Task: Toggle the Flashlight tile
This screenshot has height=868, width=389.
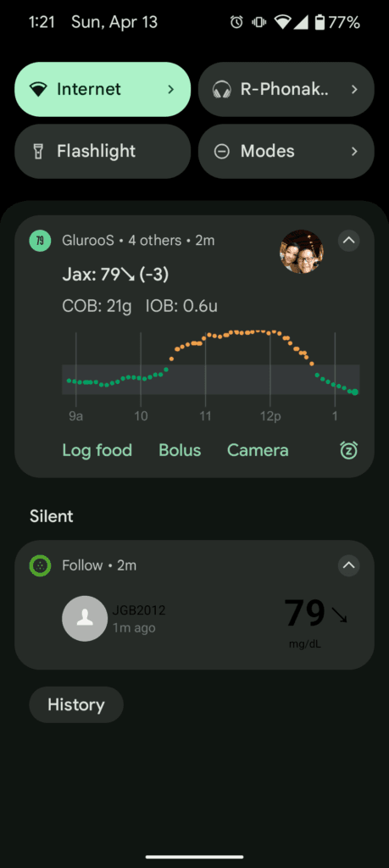Action: pos(103,151)
